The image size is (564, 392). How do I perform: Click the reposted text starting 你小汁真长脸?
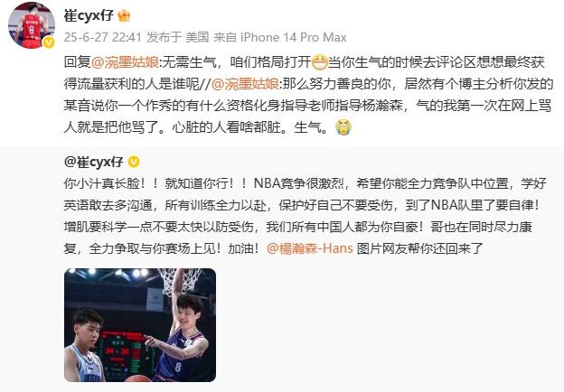coord(305,216)
